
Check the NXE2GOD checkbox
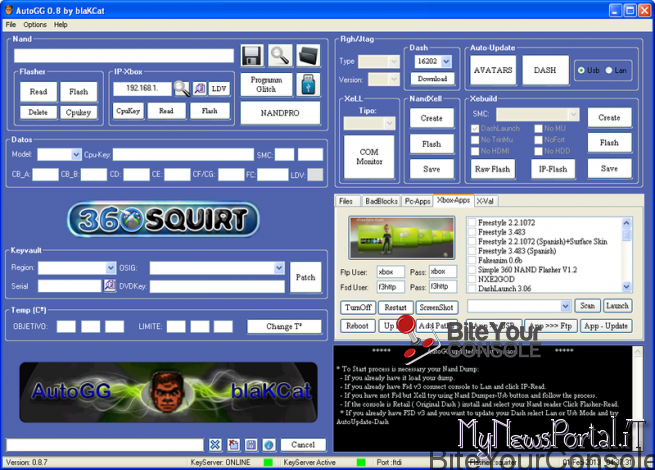[x=472, y=279]
